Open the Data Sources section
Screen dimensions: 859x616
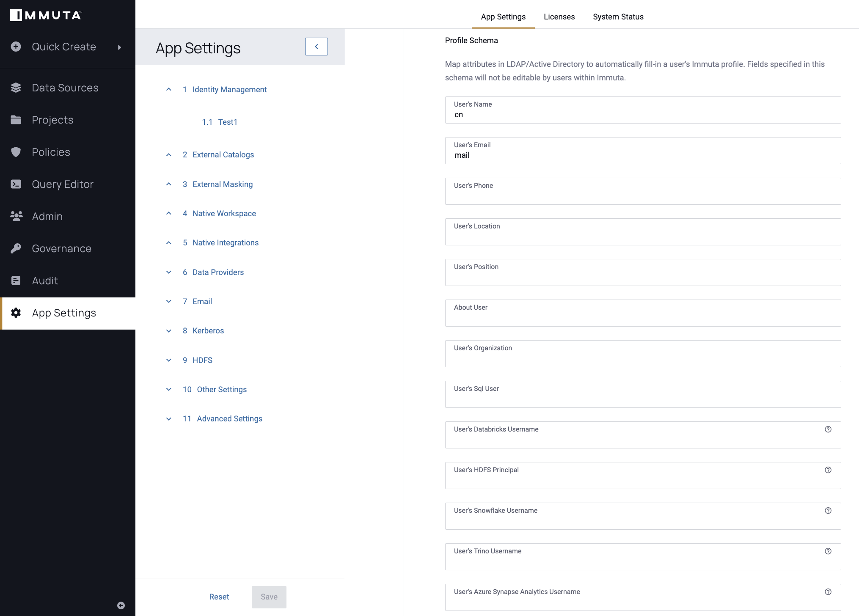(x=65, y=87)
